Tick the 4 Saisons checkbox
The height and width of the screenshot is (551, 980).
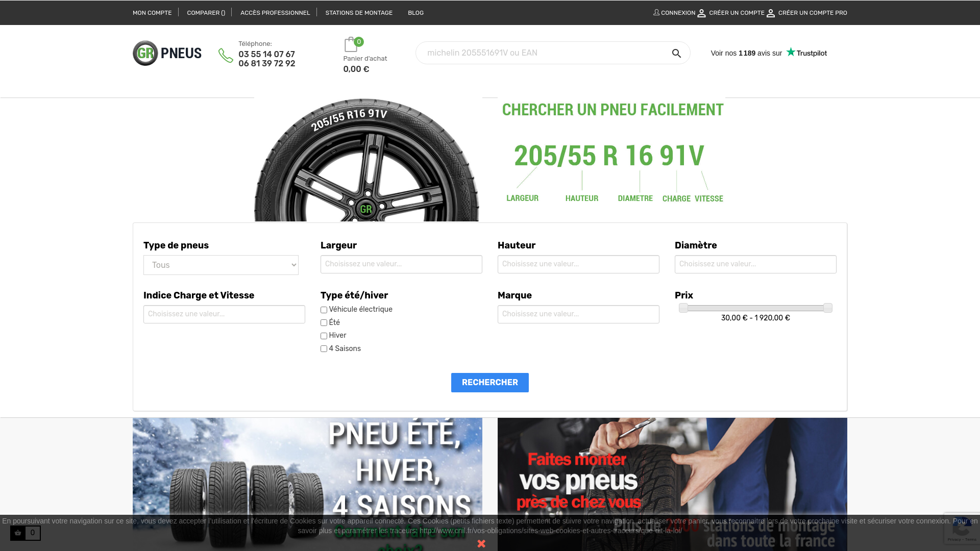coord(324,349)
